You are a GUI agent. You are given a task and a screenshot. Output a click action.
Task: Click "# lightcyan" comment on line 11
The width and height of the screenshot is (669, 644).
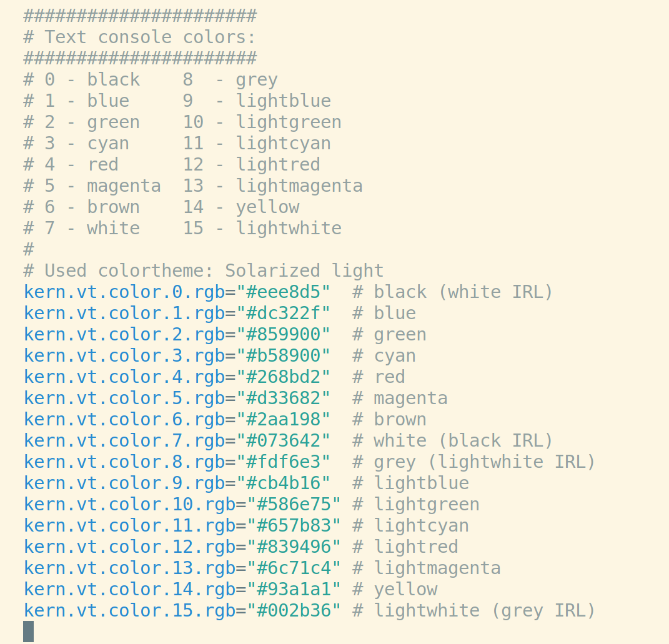[x=411, y=526]
